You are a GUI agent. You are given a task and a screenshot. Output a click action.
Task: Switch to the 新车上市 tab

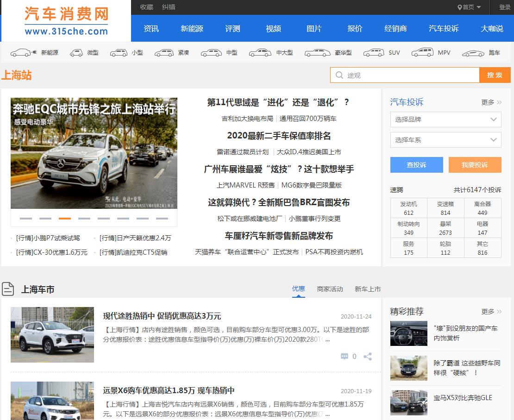[x=368, y=289]
